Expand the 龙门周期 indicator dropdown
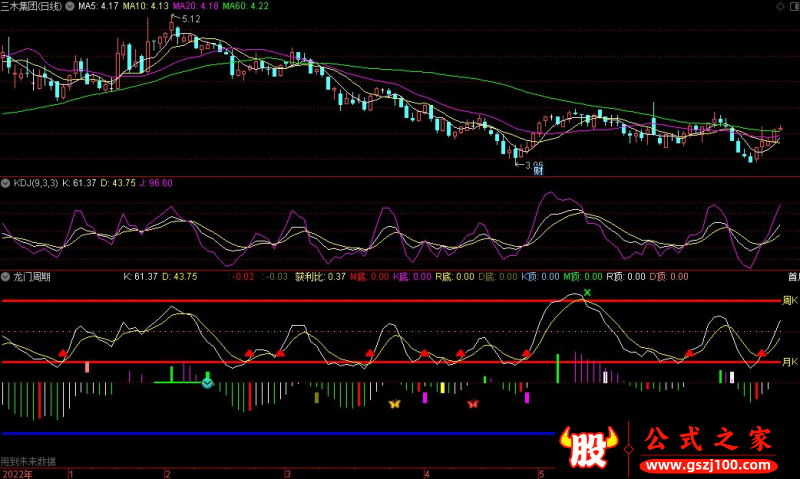The width and height of the screenshot is (800, 479). click(6, 276)
